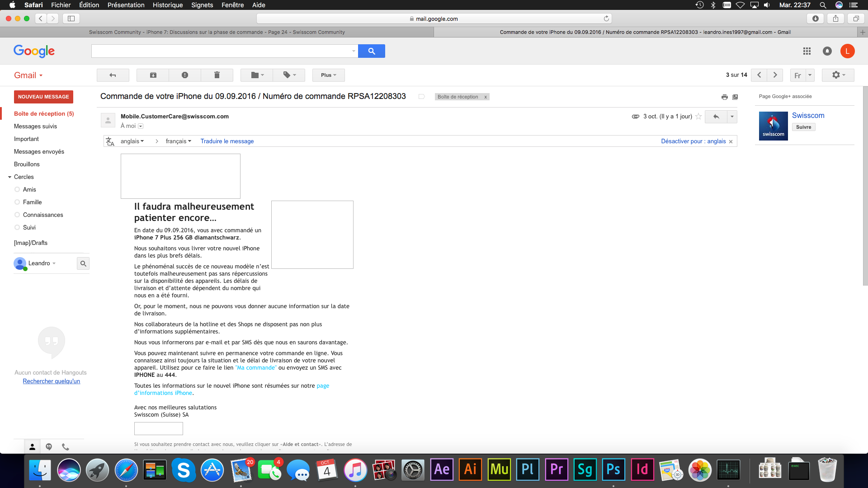Adjust the macOS volume control
Screen dimensions: 868x488
[x=767, y=5]
